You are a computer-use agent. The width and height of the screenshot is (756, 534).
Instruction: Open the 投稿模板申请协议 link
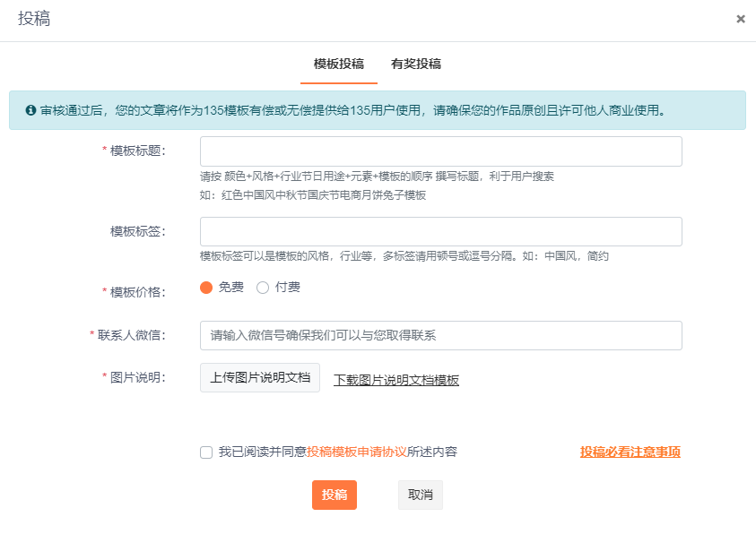pos(357,452)
